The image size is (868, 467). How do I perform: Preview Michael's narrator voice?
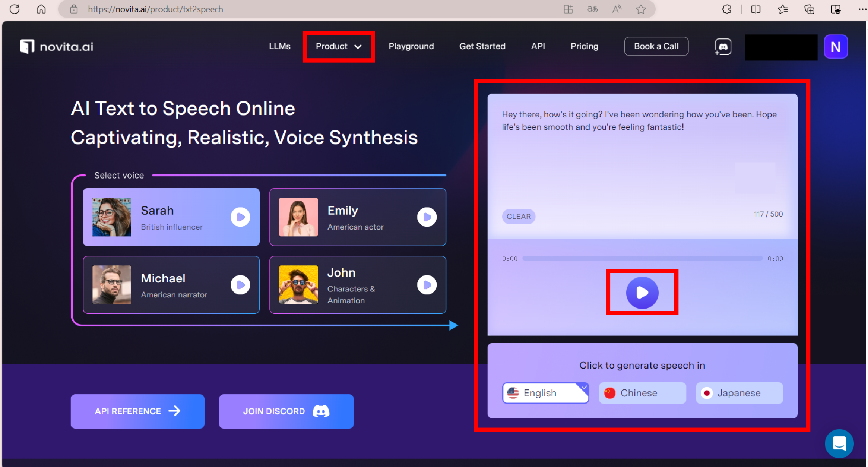[240, 285]
